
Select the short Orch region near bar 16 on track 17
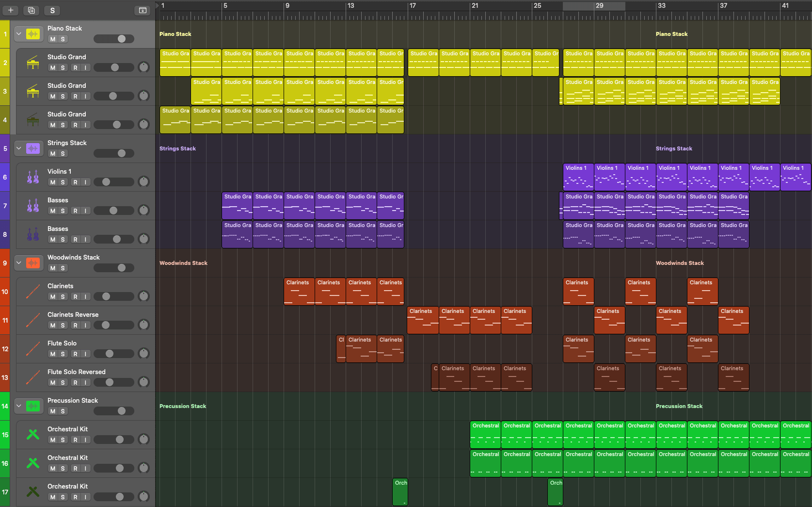(x=400, y=492)
